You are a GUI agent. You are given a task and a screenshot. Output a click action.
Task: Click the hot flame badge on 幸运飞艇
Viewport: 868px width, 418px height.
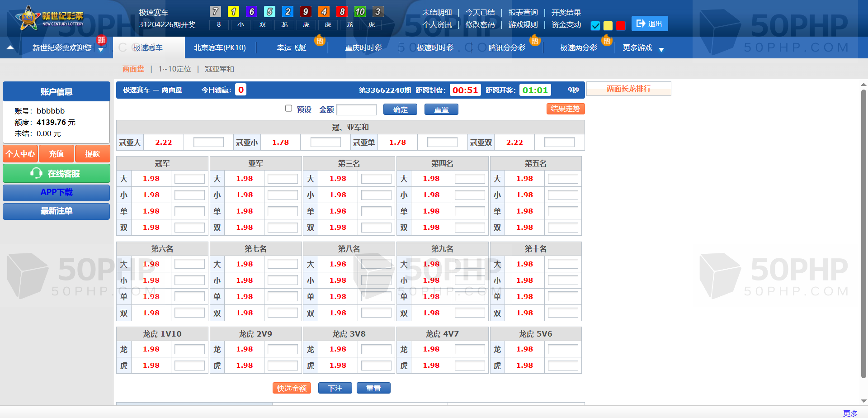(320, 41)
